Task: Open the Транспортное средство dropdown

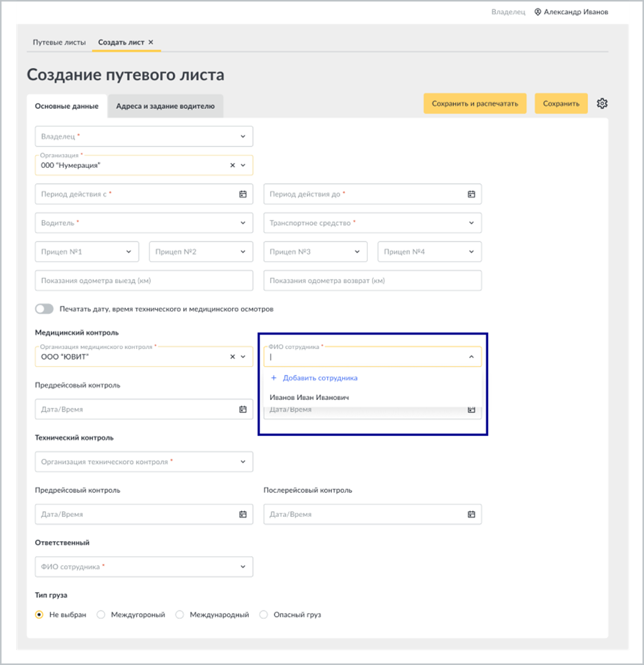Action: tap(373, 223)
